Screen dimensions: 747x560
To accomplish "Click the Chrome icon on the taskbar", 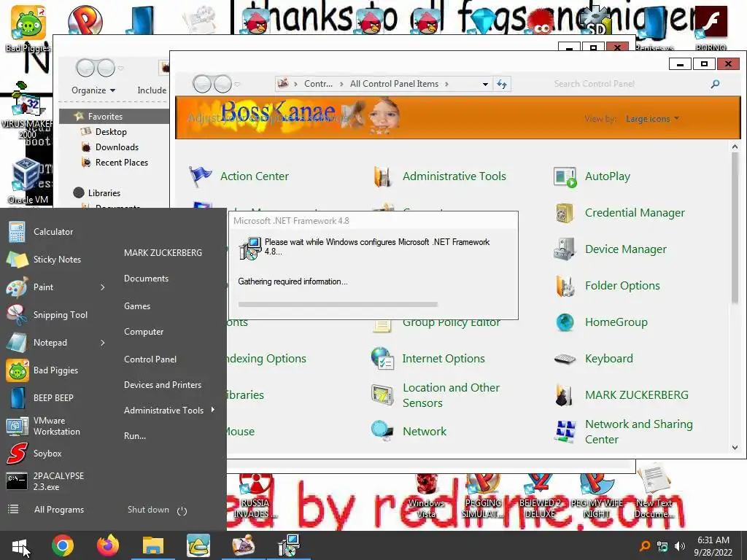I will [x=63, y=545].
